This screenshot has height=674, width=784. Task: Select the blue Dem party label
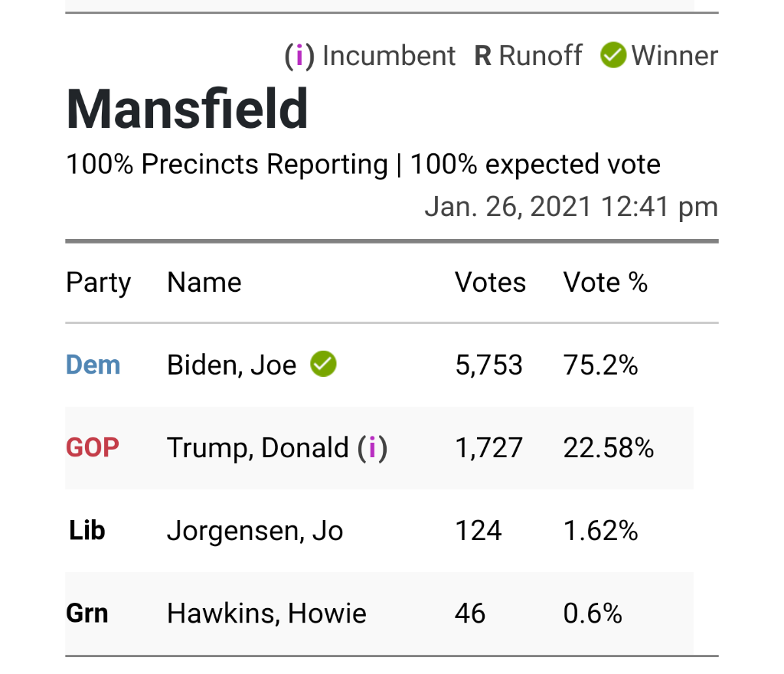(93, 365)
